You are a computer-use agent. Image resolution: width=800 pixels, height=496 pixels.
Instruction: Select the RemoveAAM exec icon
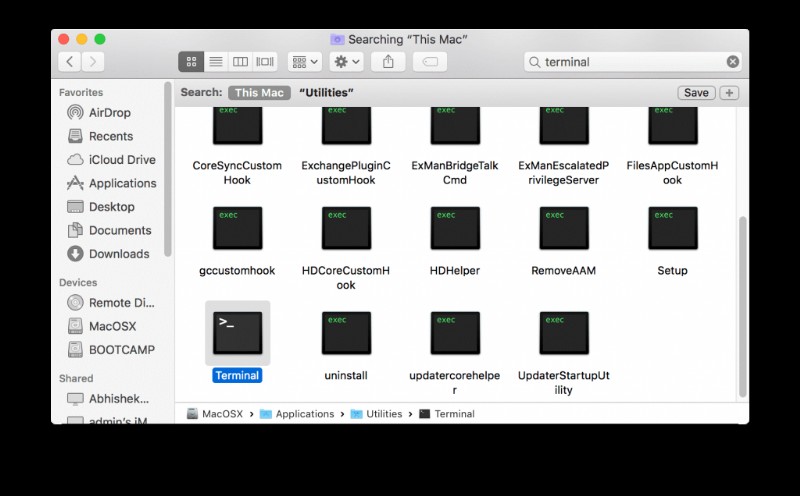pos(564,228)
